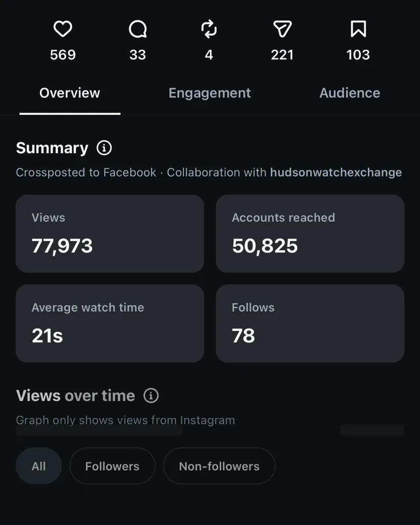Switch to the Engagement tab

click(209, 93)
